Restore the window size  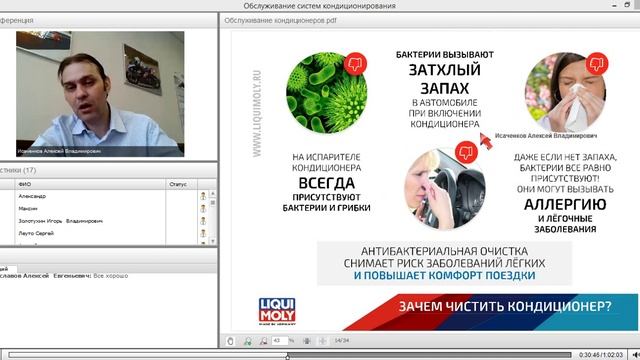point(627,5)
